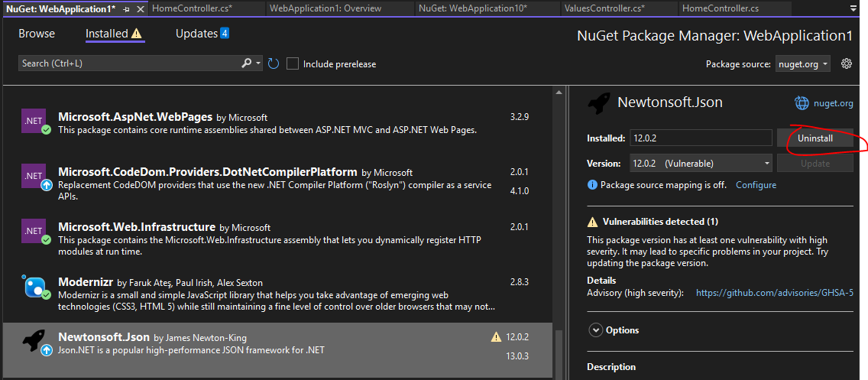This screenshot has height=380, width=868.
Task: Expand the Options section
Action: coord(596,330)
